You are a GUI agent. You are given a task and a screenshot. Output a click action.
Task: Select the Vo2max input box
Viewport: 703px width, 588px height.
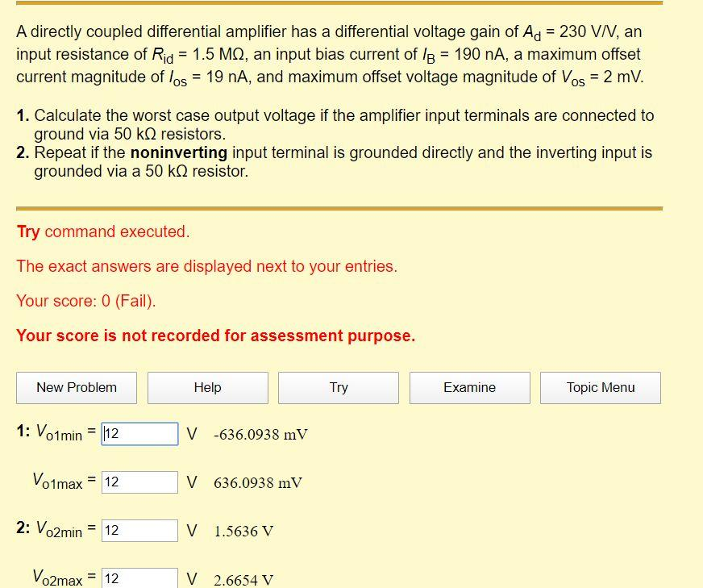tap(140, 578)
